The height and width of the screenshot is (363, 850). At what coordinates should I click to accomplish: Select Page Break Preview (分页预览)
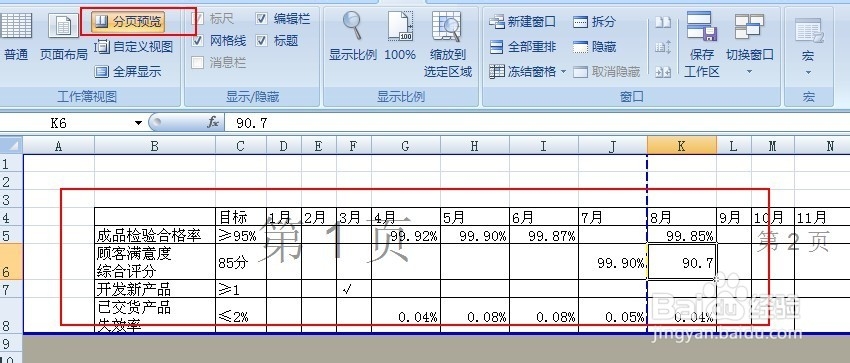coord(128,22)
